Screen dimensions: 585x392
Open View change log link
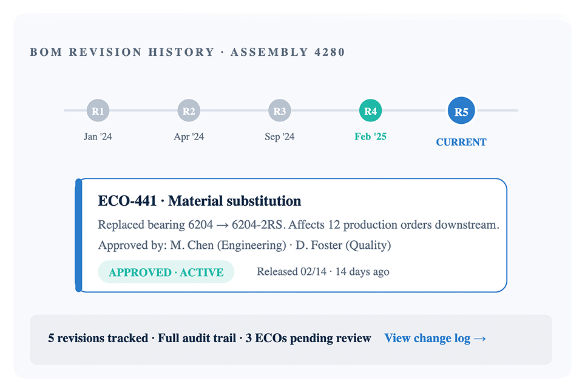click(x=435, y=338)
